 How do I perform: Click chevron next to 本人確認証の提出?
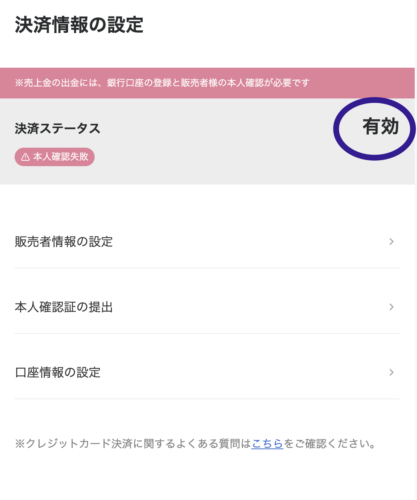click(392, 307)
